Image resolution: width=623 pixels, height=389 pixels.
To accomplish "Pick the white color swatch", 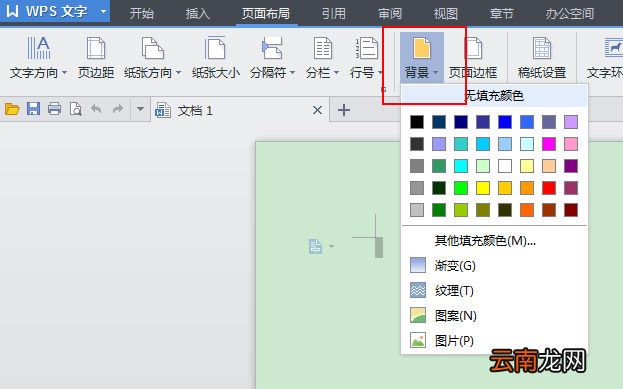I will point(505,166).
